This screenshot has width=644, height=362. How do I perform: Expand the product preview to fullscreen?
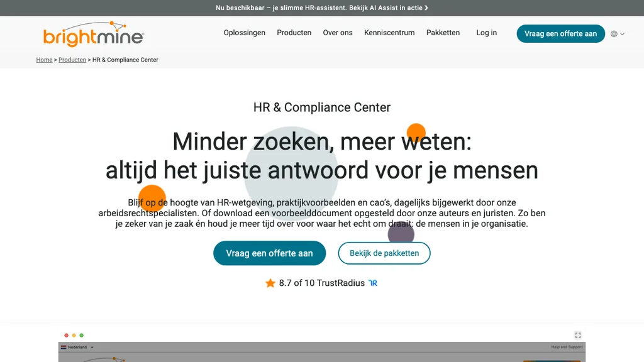[x=578, y=336]
